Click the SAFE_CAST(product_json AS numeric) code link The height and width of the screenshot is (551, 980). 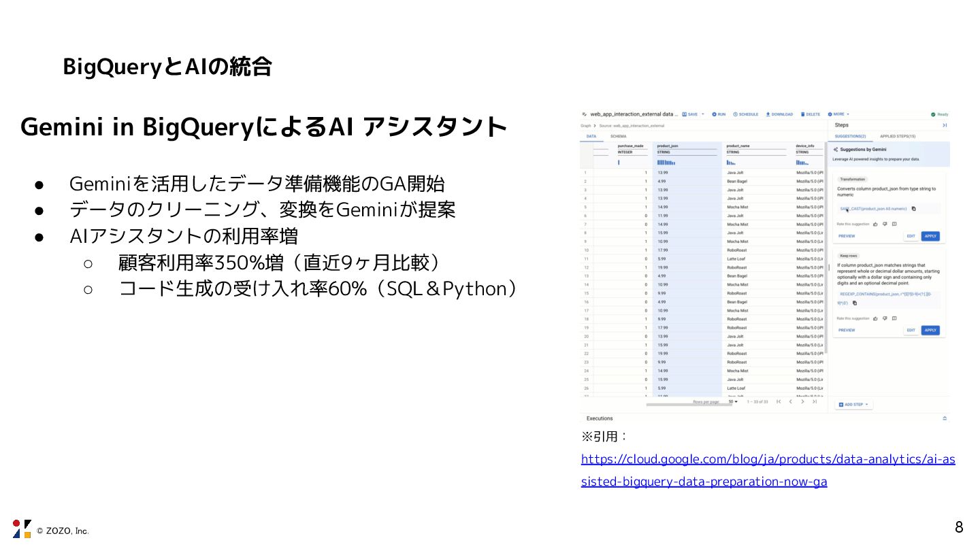pos(874,209)
